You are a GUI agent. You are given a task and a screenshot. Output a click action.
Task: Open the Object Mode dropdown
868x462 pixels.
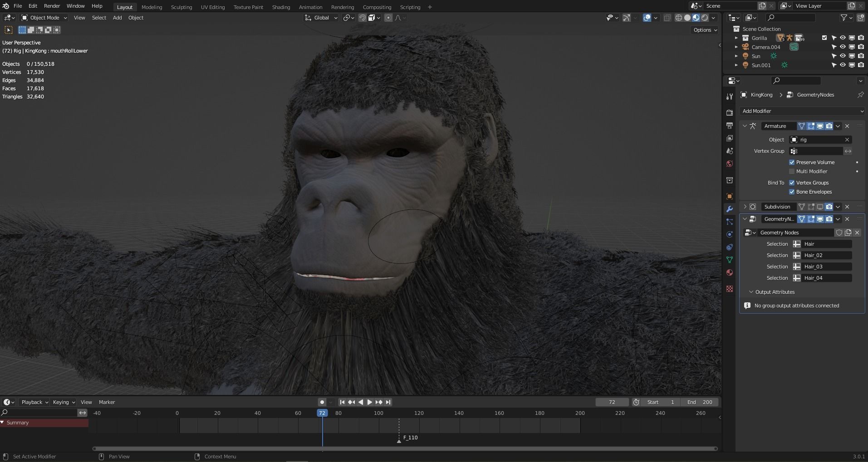[x=44, y=18]
